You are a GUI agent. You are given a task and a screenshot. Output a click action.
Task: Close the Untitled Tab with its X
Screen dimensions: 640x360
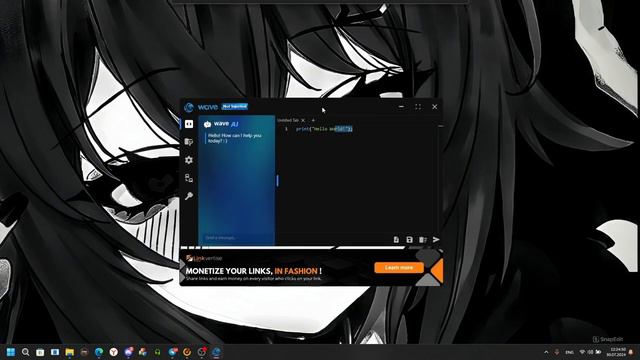tap(303, 120)
